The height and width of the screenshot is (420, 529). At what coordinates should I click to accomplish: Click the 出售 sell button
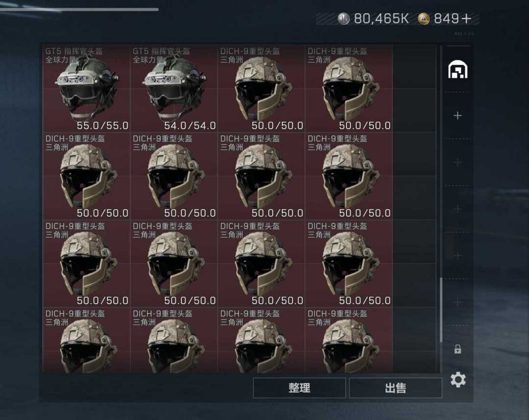pyautogui.click(x=395, y=388)
